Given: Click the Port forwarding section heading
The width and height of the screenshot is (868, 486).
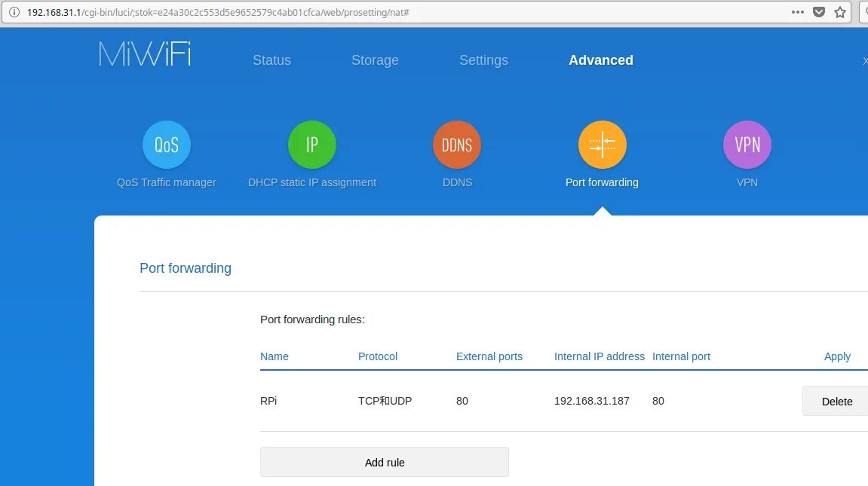Looking at the screenshot, I should pos(186,268).
